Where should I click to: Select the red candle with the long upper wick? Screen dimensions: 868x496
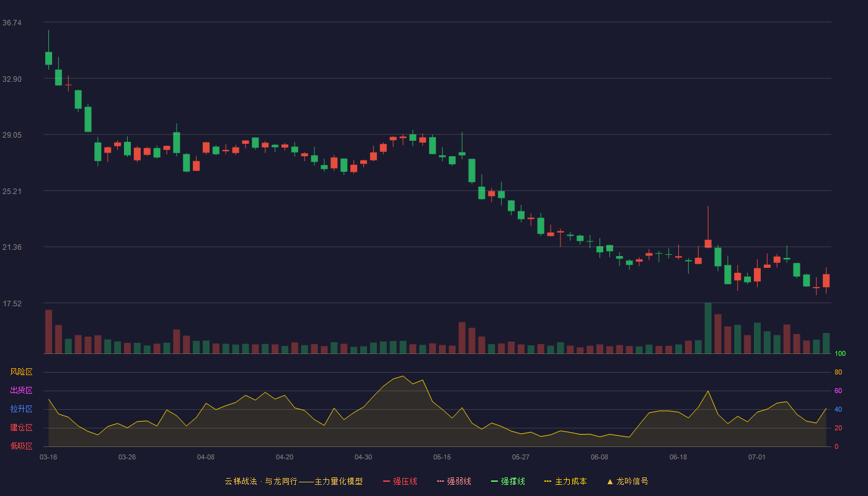(708, 243)
